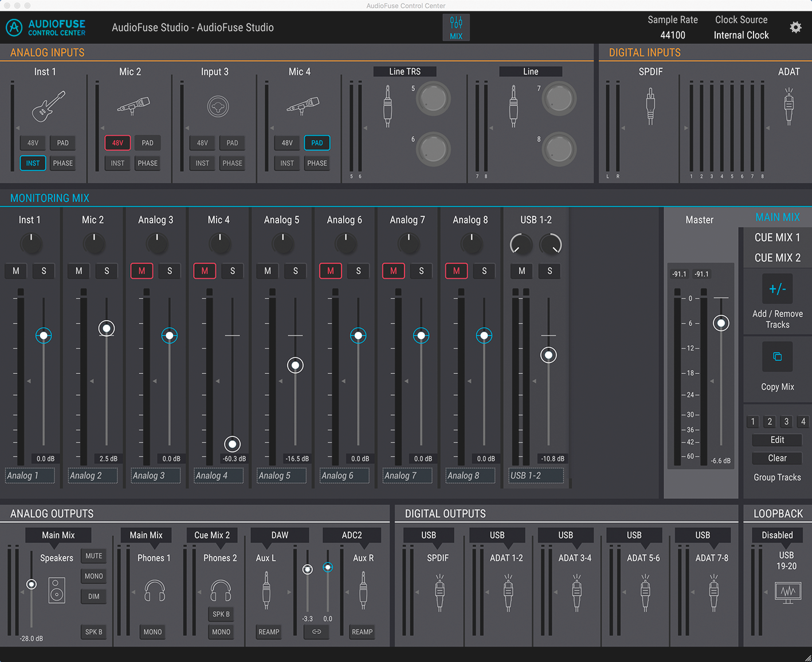Toggle PAD on Mic 4 input

click(x=317, y=143)
